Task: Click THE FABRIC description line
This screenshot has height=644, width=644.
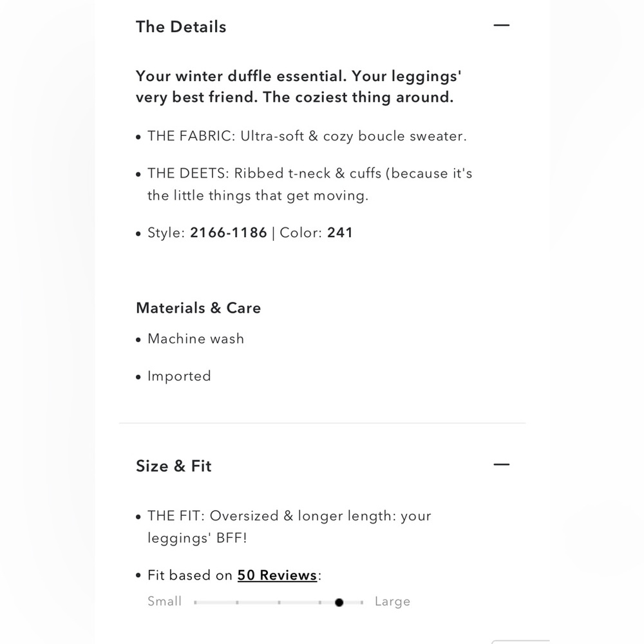Action: (x=301, y=136)
